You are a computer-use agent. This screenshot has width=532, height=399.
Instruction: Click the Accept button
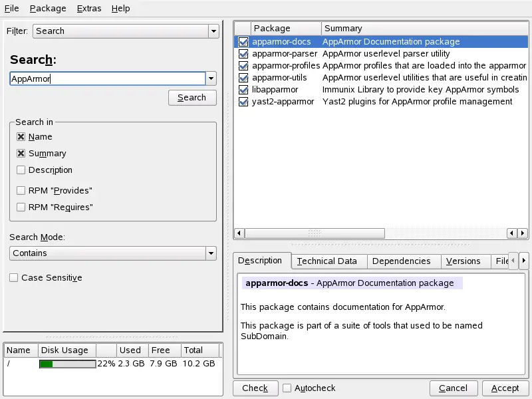point(505,388)
